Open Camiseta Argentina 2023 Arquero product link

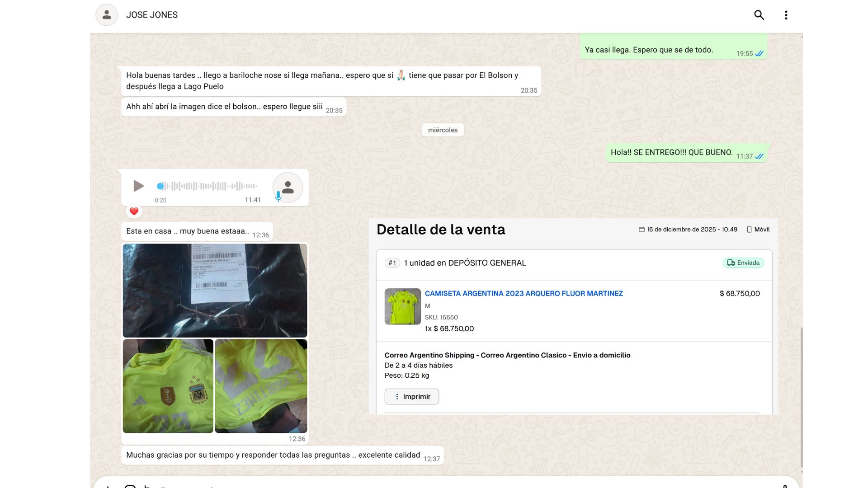[x=524, y=293]
